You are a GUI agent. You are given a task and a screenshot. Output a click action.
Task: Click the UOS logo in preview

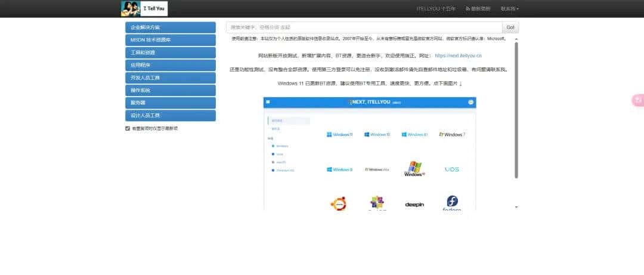pyautogui.click(x=452, y=169)
